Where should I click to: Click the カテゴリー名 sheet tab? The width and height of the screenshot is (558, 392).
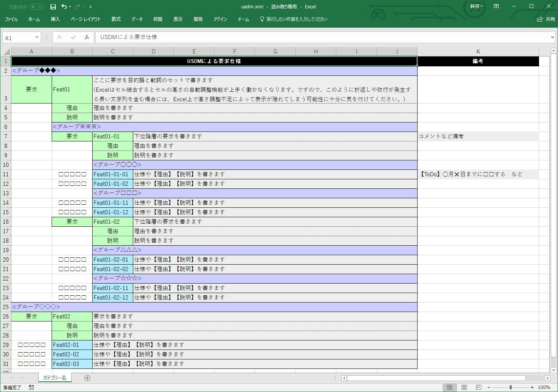55,378
